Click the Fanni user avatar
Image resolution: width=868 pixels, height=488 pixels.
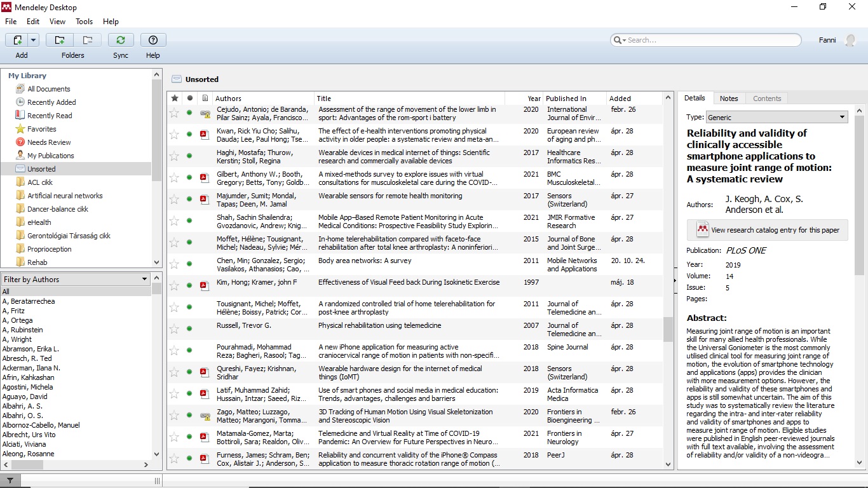click(850, 40)
